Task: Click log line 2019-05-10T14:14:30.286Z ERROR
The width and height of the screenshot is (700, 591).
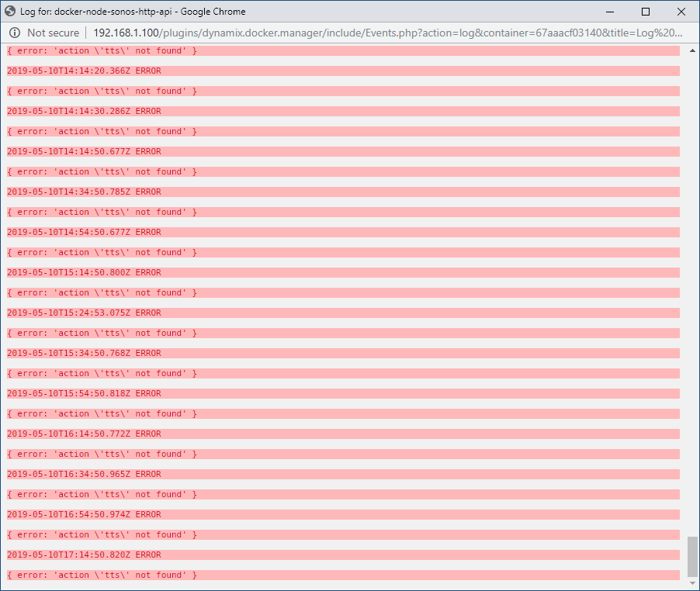Action: click(x=343, y=111)
